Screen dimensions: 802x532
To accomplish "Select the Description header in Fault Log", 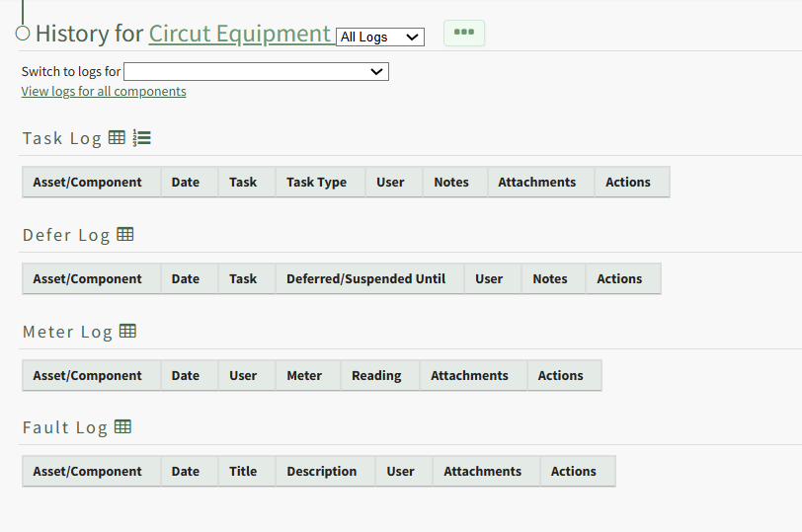I will (x=321, y=472).
